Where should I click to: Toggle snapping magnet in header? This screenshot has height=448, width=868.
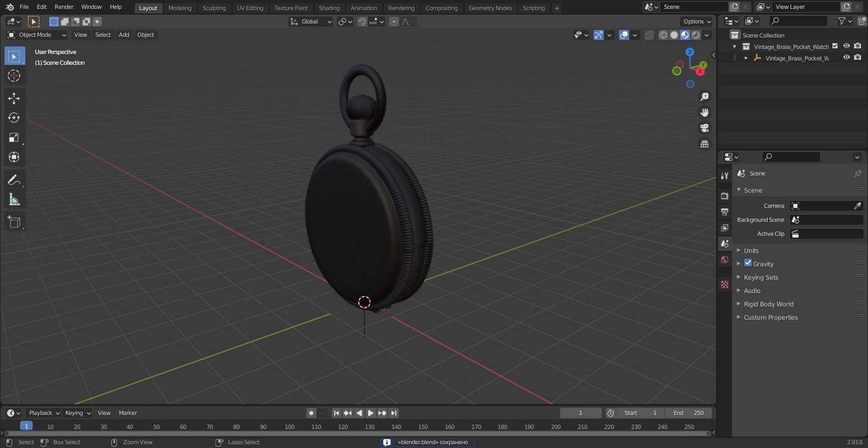pyautogui.click(x=362, y=22)
